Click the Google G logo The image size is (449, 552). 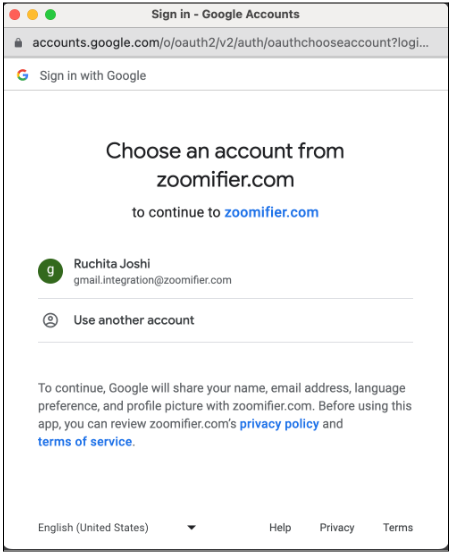[23, 75]
